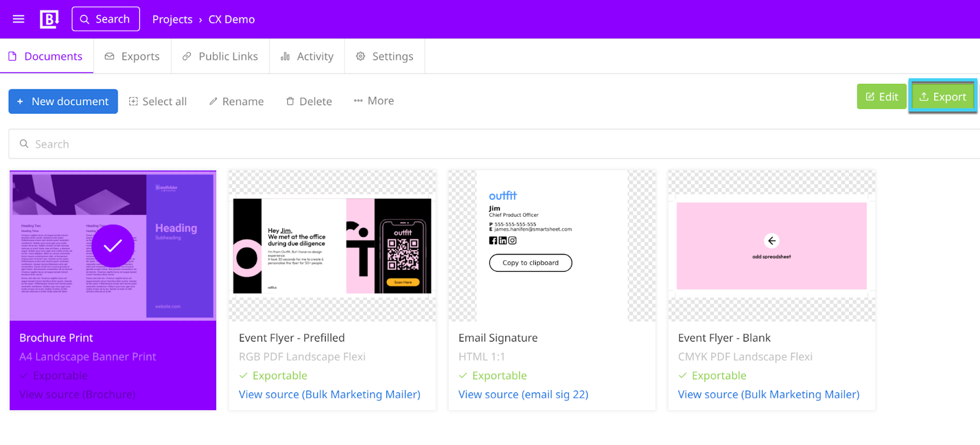Screen dimensions: 980x445
Task: Click the Brandfolder logo icon
Action: coord(49,19)
